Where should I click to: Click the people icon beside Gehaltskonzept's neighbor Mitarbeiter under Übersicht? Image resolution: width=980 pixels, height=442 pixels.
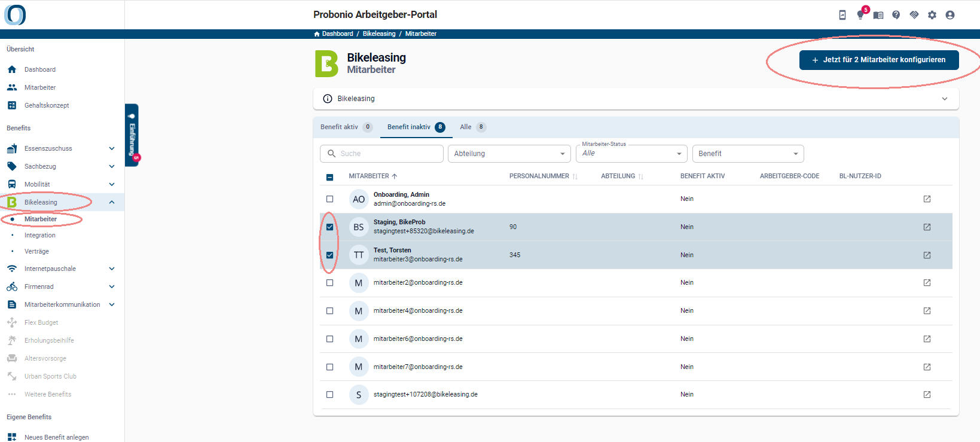(x=12, y=87)
